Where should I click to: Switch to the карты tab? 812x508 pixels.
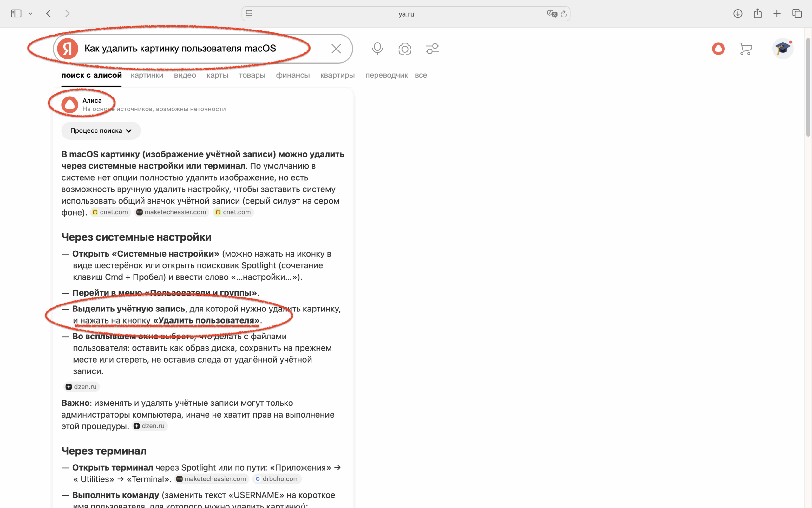(x=217, y=75)
